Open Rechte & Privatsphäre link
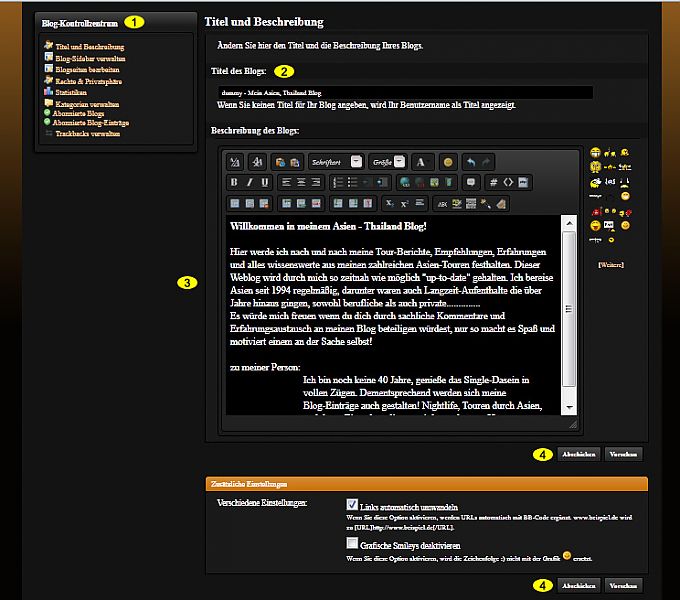Viewport: 680px width, 600px height. tap(88, 81)
